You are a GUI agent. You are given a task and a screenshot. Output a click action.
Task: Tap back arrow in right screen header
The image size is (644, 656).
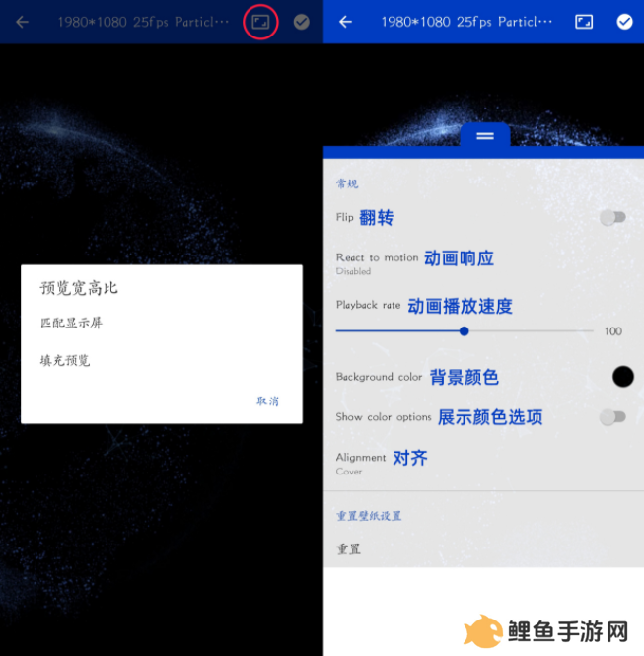tap(345, 22)
